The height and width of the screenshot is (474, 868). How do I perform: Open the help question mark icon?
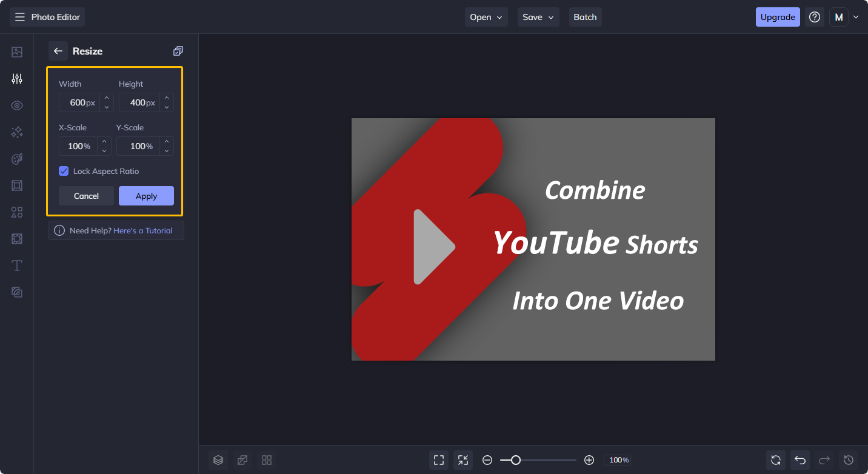pyautogui.click(x=815, y=17)
